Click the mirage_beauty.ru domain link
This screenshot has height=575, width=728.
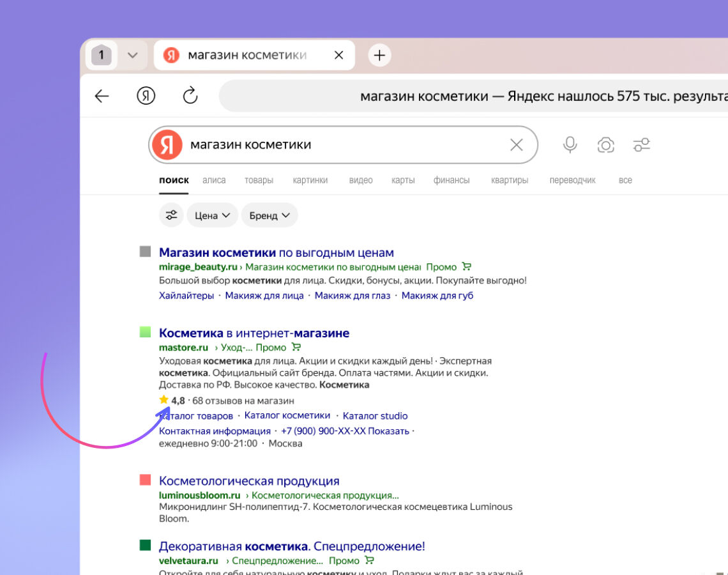198,267
